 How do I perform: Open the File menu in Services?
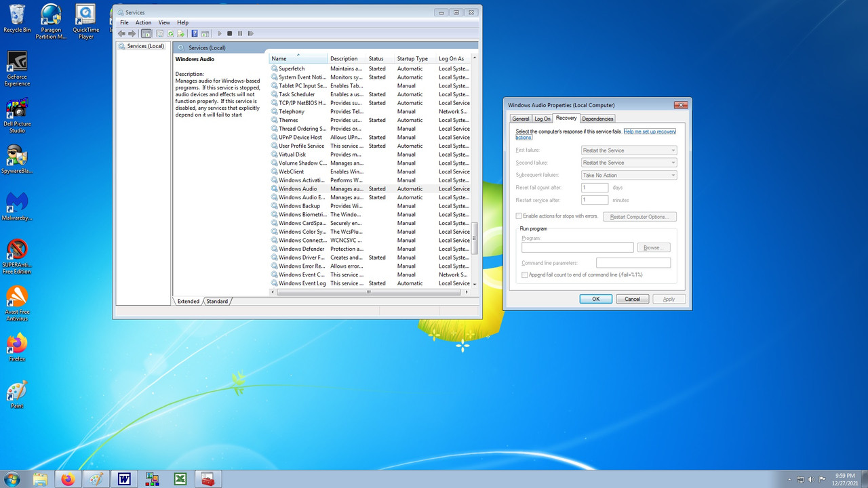point(124,22)
